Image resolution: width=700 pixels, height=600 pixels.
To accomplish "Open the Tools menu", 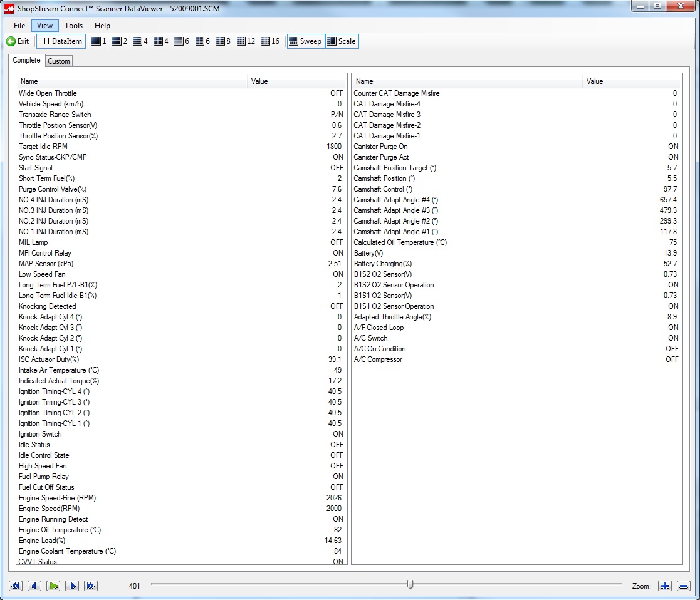I will point(74,26).
